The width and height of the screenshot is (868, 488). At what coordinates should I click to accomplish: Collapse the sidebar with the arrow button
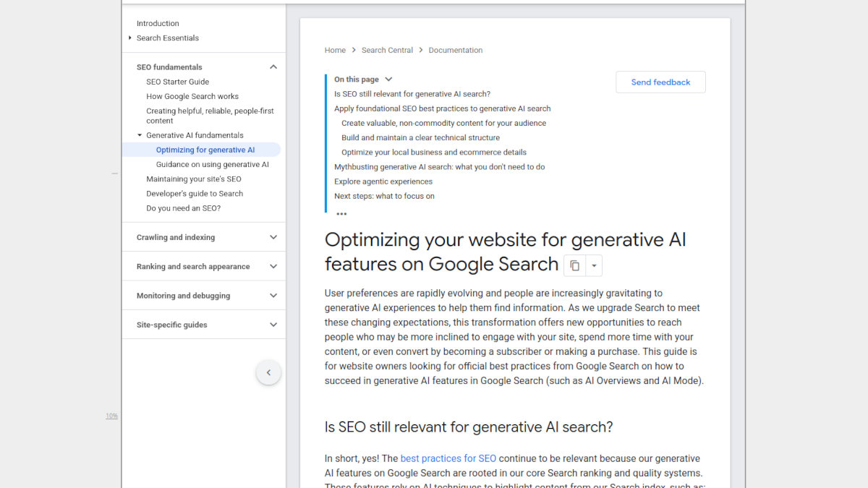coord(268,372)
